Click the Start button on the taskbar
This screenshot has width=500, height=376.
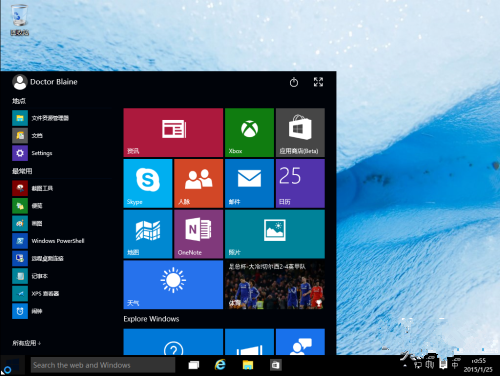pyautogui.click(x=13, y=365)
